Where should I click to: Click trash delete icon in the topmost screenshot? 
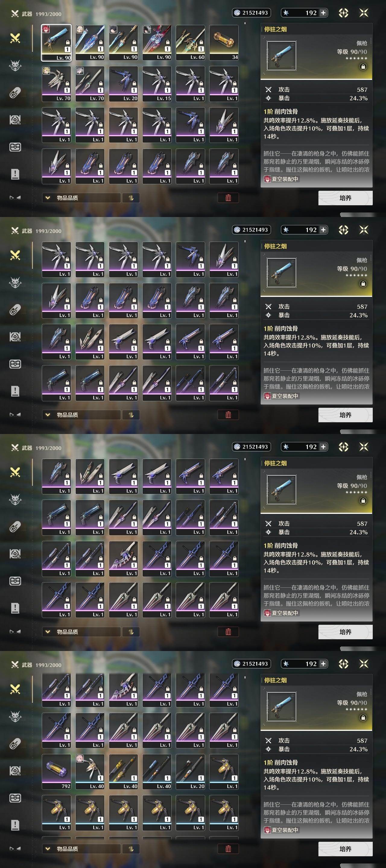click(228, 198)
